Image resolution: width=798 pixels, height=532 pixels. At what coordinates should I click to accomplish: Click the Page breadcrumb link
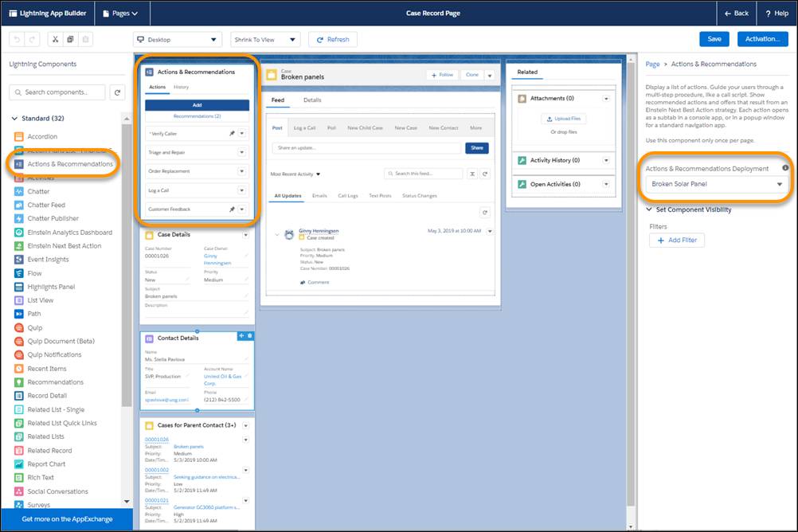click(652, 65)
